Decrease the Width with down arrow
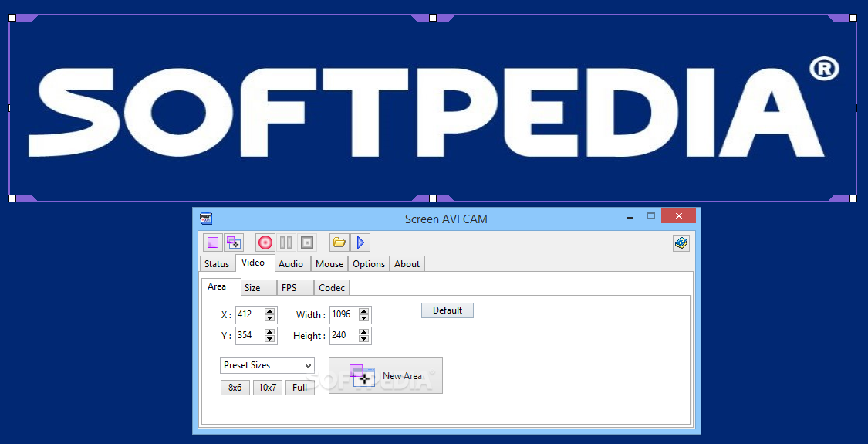The height and width of the screenshot is (444, 868). pyautogui.click(x=363, y=317)
